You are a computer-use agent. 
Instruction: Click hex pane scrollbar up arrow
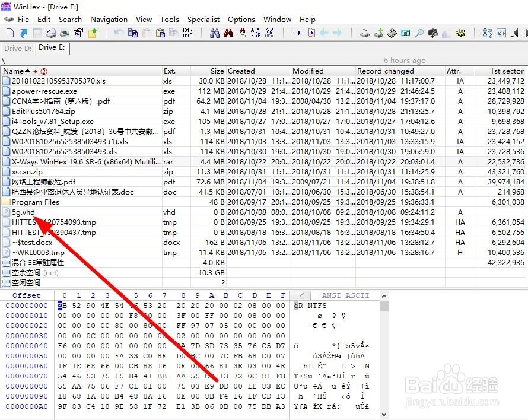tap(383, 296)
